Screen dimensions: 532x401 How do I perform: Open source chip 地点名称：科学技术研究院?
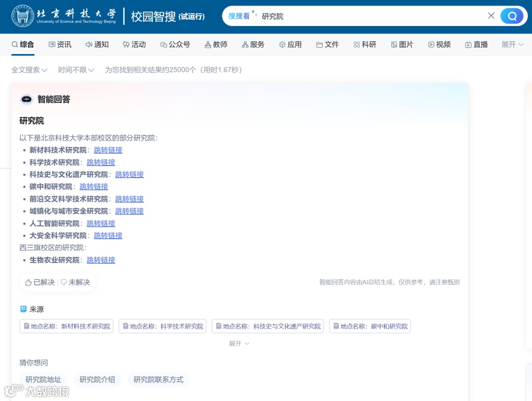(x=163, y=326)
